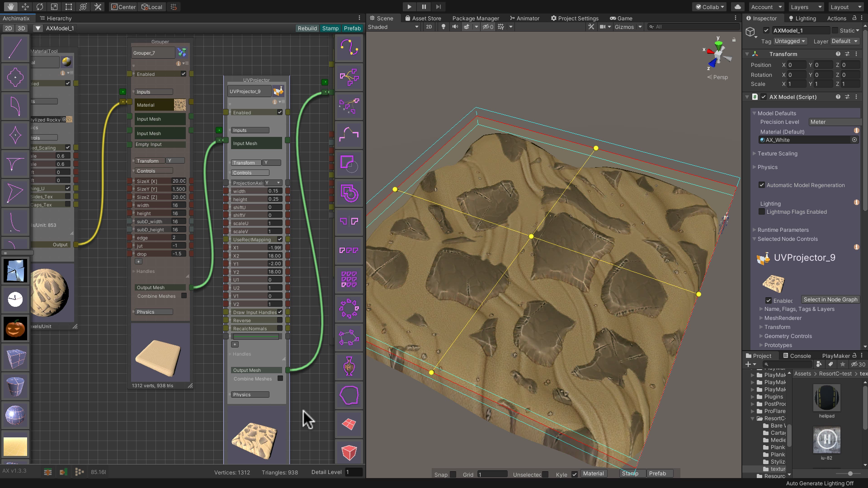
Task: Select the Rect transform tool
Action: point(69,7)
